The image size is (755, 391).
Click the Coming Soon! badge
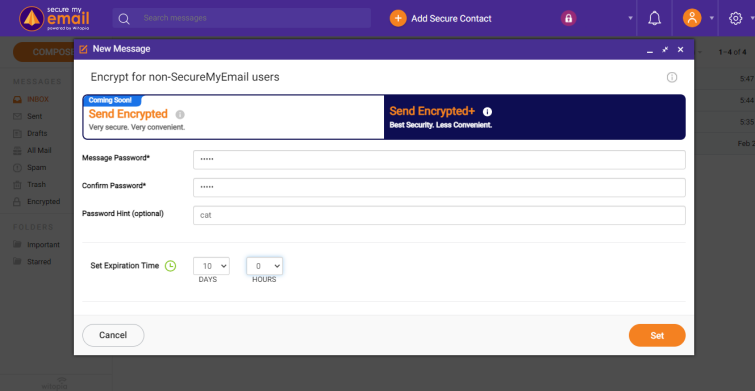112,100
